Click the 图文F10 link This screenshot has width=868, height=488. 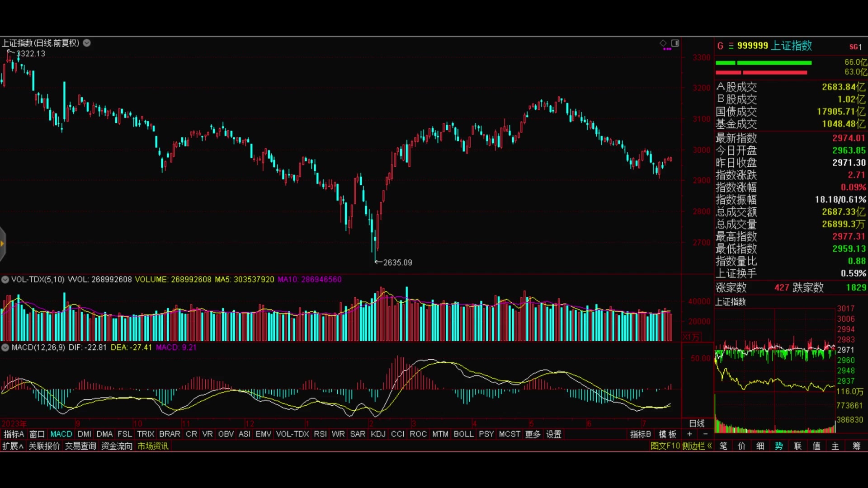[x=665, y=446]
